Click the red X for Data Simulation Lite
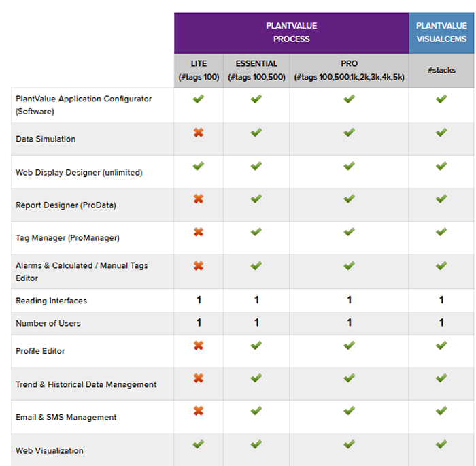 point(199,133)
